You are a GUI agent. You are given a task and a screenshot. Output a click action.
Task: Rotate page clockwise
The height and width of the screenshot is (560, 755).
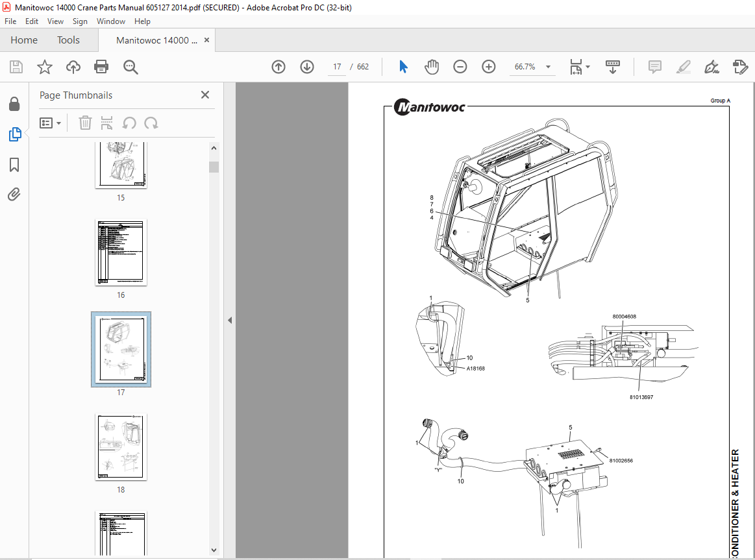point(151,123)
